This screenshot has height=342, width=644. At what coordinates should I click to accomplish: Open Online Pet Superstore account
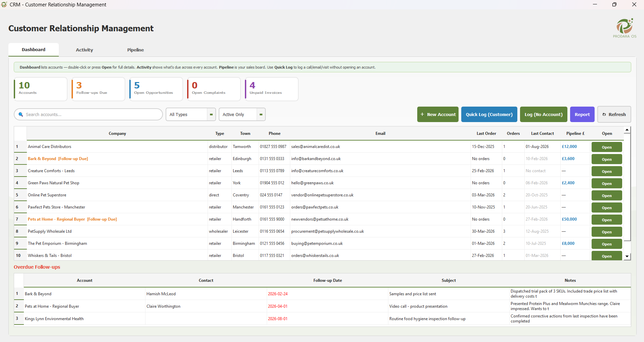[x=607, y=195]
